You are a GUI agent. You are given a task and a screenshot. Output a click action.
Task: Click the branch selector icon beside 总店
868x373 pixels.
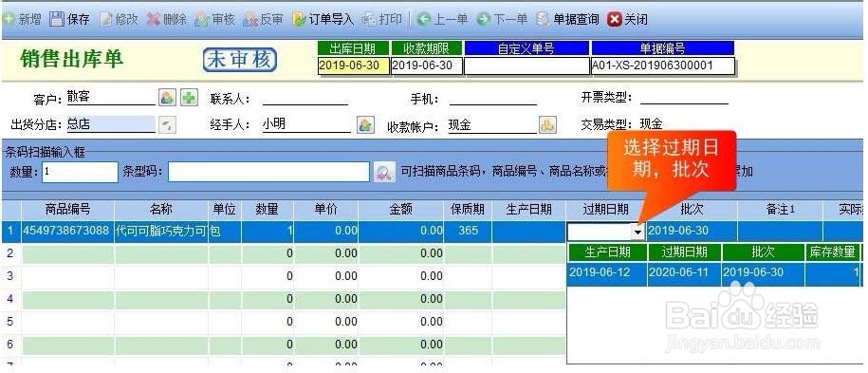pyautogui.click(x=167, y=124)
